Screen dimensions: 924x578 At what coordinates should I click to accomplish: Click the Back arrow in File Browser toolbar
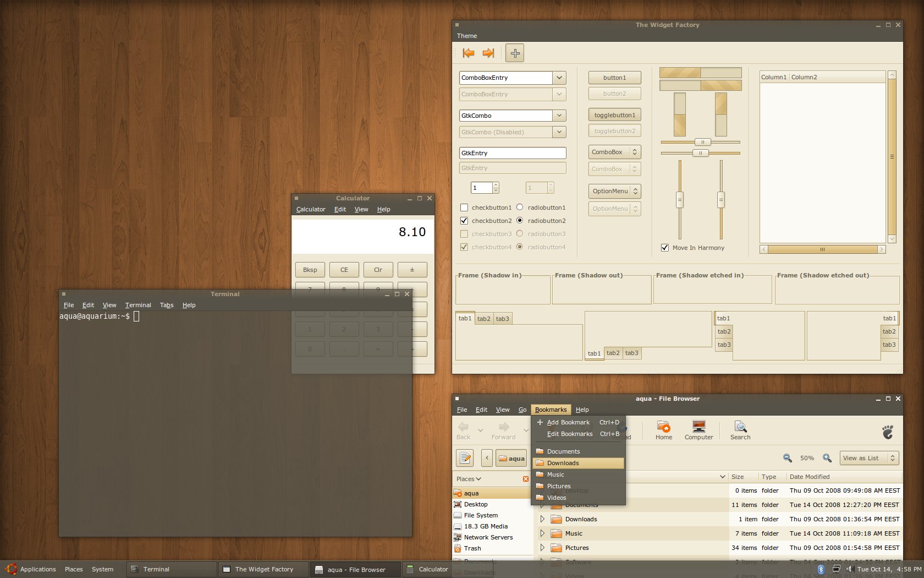click(x=464, y=430)
